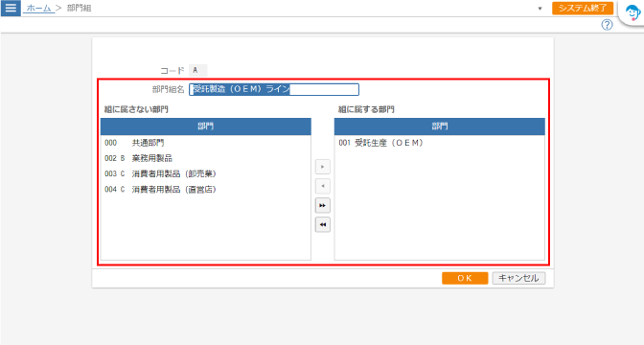Click 部門 header of non-member list
This screenshot has height=345, width=644.
pos(205,126)
